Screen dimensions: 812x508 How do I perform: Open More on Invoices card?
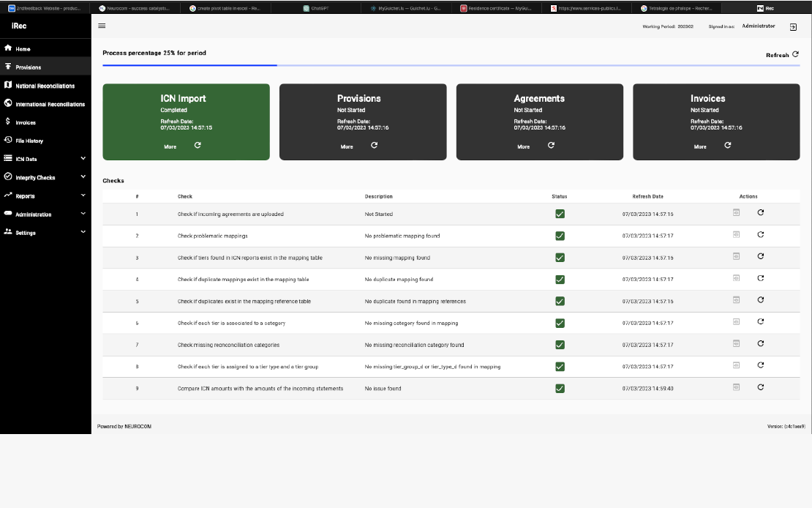pyautogui.click(x=699, y=146)
